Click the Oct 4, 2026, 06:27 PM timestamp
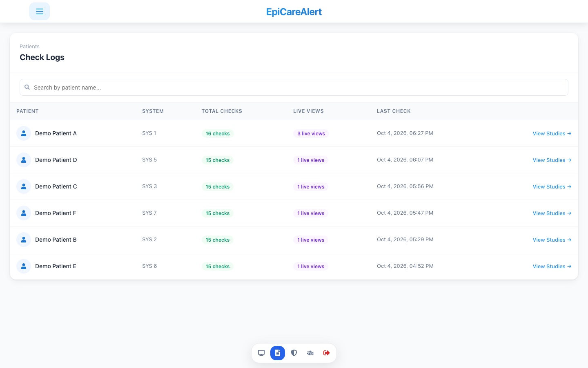The width and height of the screenshot is (588, 368). click(405, 133)
